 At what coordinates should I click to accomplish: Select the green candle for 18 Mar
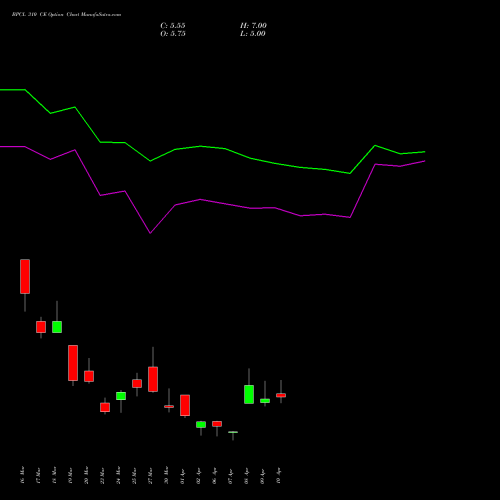57,327
